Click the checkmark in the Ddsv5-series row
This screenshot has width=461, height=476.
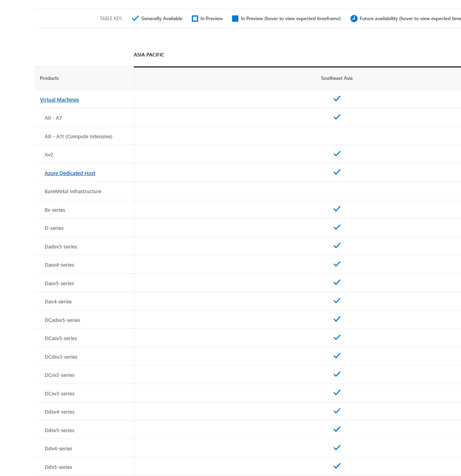pyautogui.click(x=337, y=429)
